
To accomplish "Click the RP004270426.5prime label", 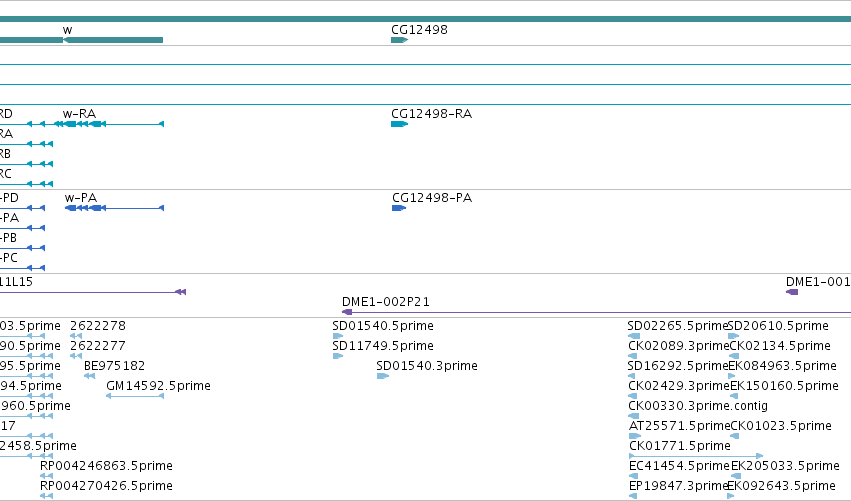I will point(106,486).
